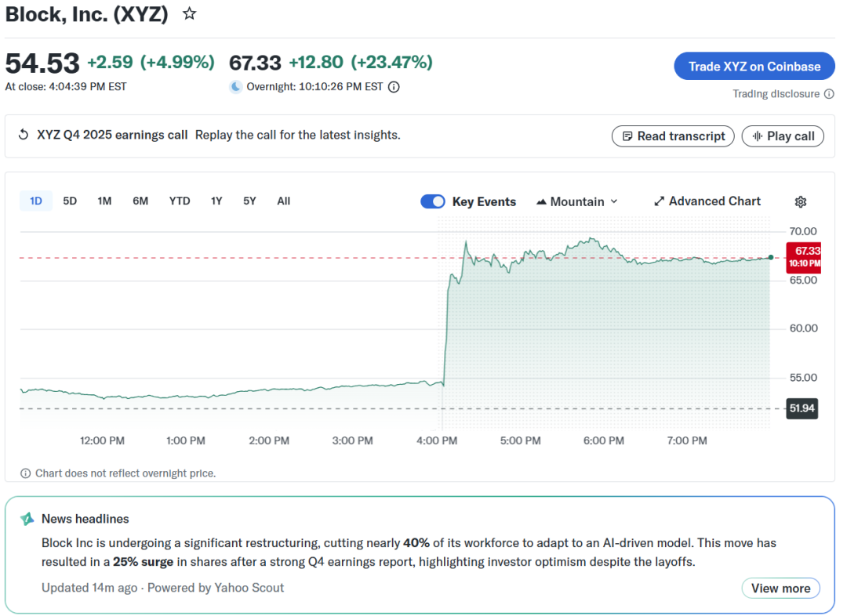Open Read transcript for earnings call
Screen dimensions: 847x616
pos(673,136)
